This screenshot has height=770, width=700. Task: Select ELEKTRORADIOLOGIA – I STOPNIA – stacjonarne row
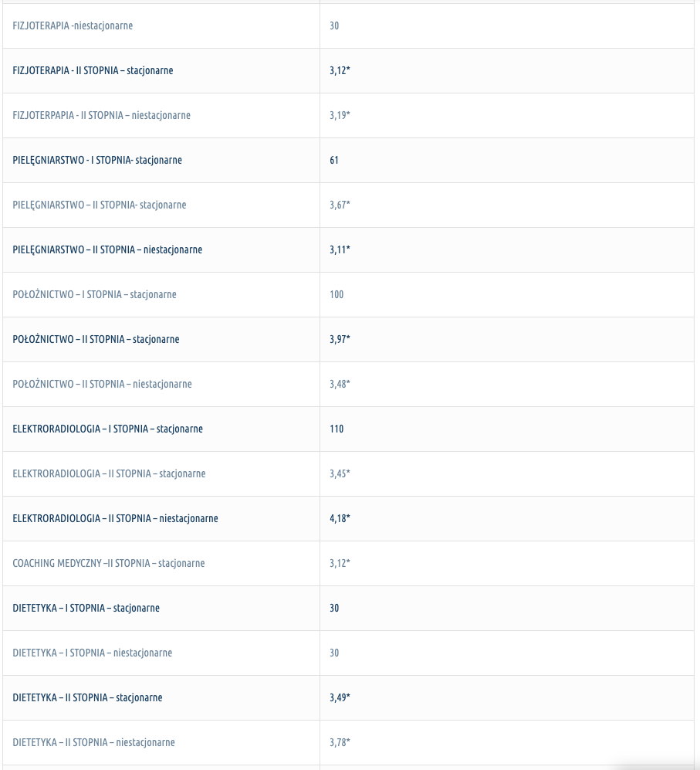pos(348,429)
